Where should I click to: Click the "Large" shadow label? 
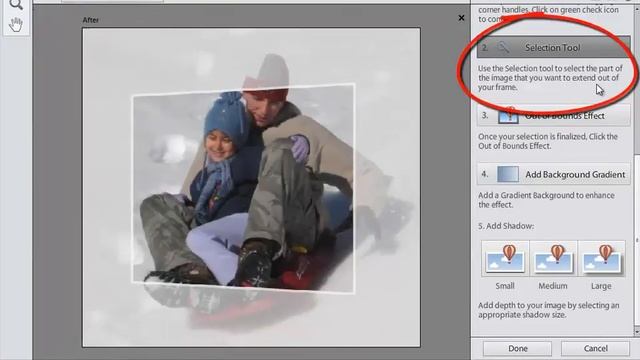coord(601,286)
